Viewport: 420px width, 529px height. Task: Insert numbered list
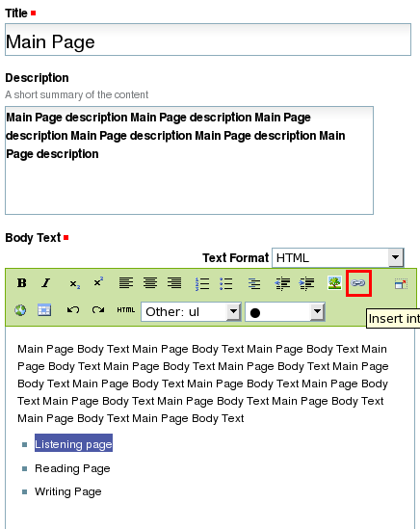pos(202,283)
